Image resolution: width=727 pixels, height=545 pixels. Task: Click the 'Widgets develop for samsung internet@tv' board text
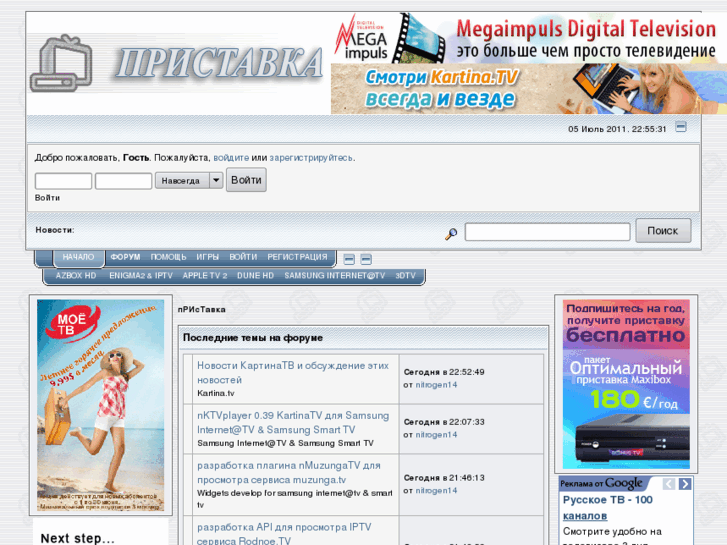[294, 499]
